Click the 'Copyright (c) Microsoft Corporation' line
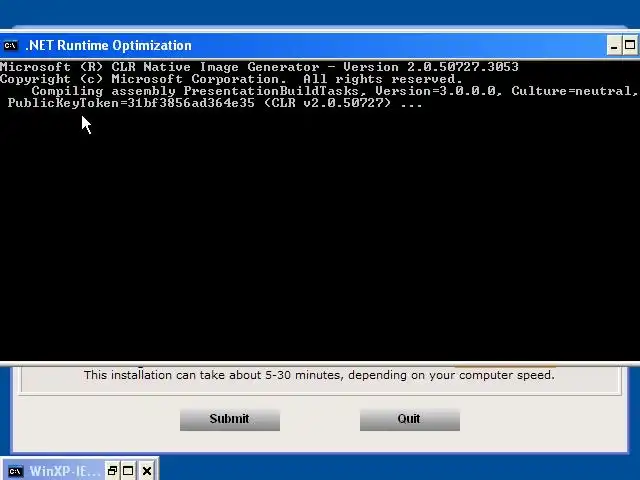The width and height of the screenshot is (640, 480). (231, 79)
